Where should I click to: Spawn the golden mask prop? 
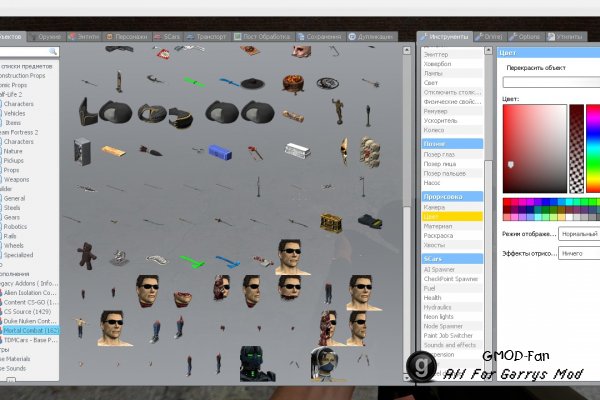pos(345,151)
